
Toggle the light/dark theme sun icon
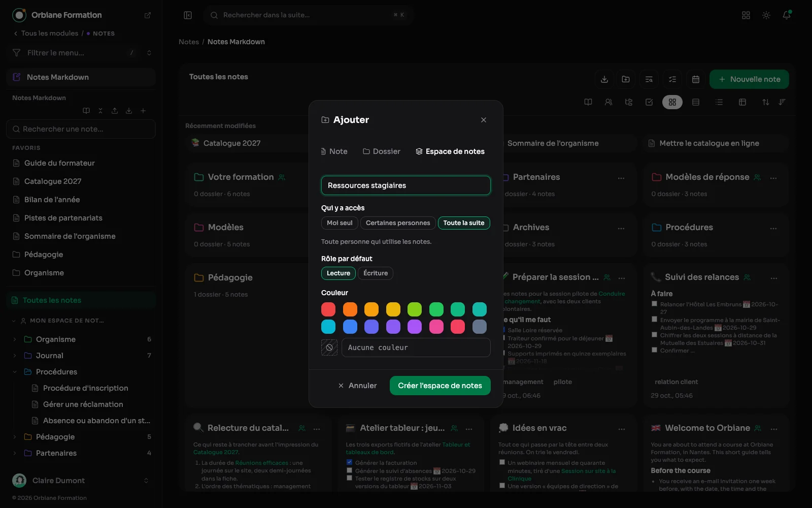766,15
